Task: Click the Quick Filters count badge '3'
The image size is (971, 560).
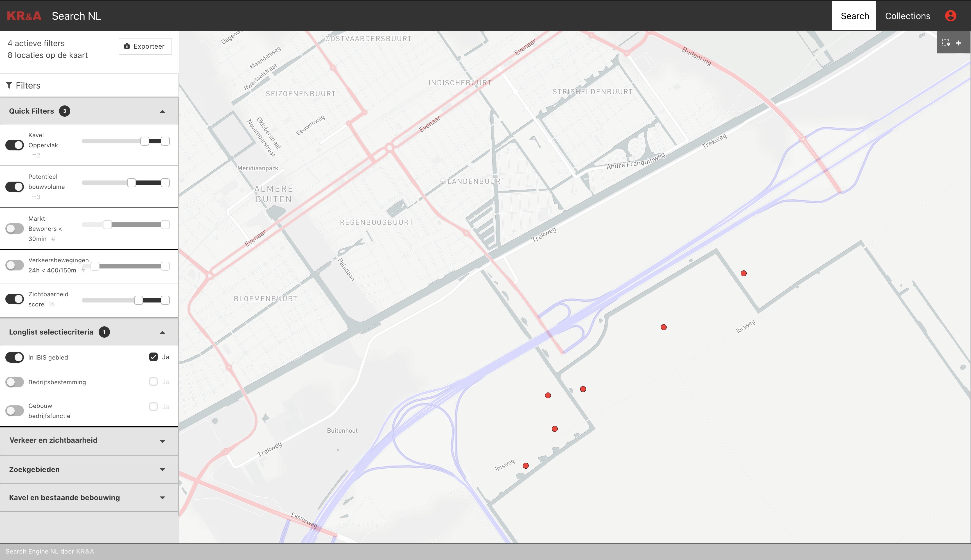Action: (64, 111)
